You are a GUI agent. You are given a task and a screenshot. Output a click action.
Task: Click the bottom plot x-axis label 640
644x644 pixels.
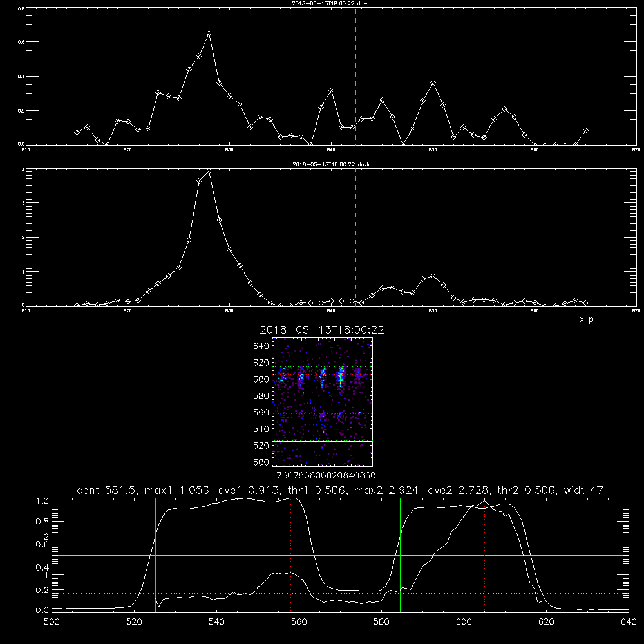[629, 622]
